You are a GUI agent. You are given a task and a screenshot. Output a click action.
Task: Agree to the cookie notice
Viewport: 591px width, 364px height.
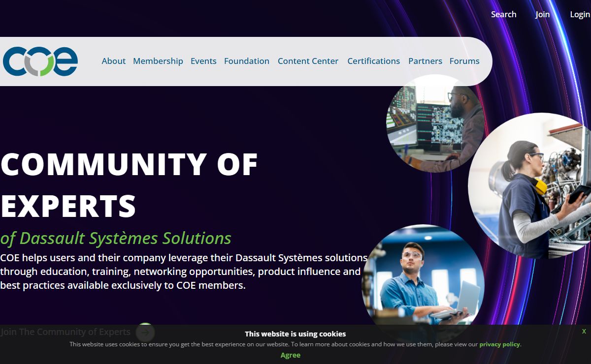pos(291,355)
